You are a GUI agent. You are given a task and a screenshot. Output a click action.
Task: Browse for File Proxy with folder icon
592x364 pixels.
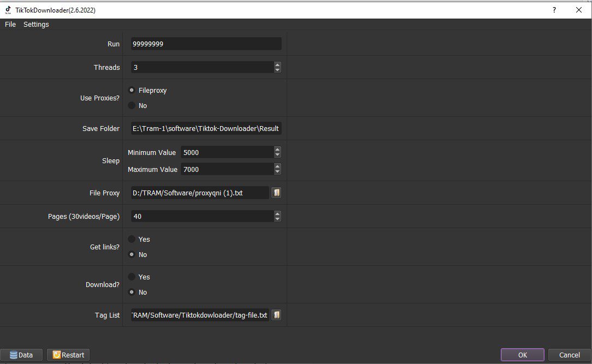pos(276,193)
